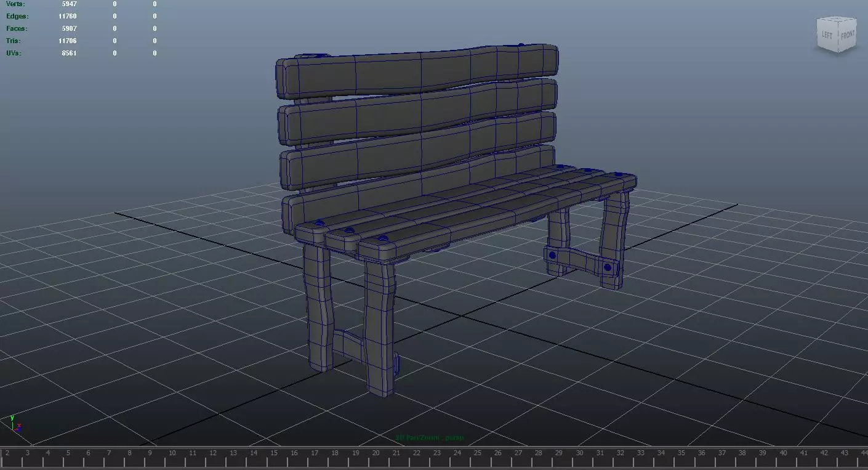Click the LEFT face of the view cube
Image resolution: width=868 pixels, height=470 pixels.
[x=827, y=34]
